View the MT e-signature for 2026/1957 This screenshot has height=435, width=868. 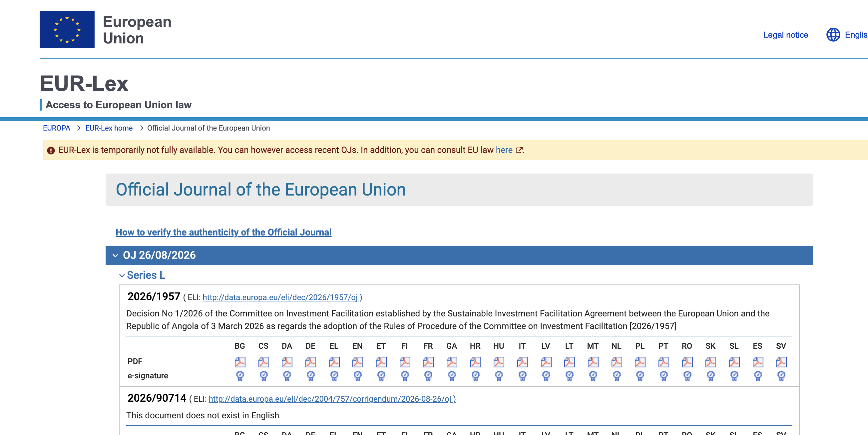593,376
